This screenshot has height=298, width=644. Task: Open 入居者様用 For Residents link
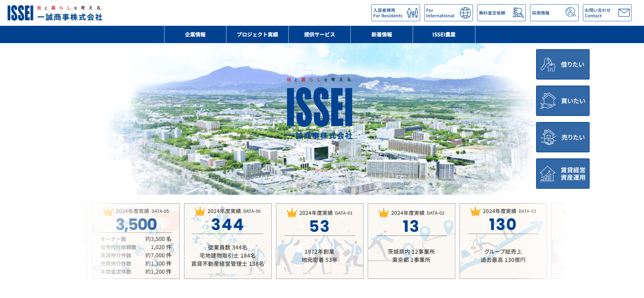pyautogui.click(x=396, y=13)
